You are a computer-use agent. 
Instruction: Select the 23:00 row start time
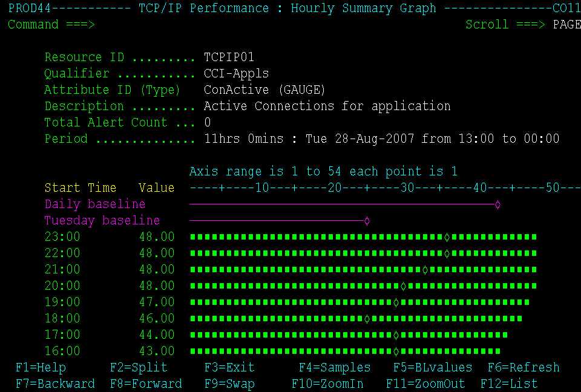coord(62,237)
